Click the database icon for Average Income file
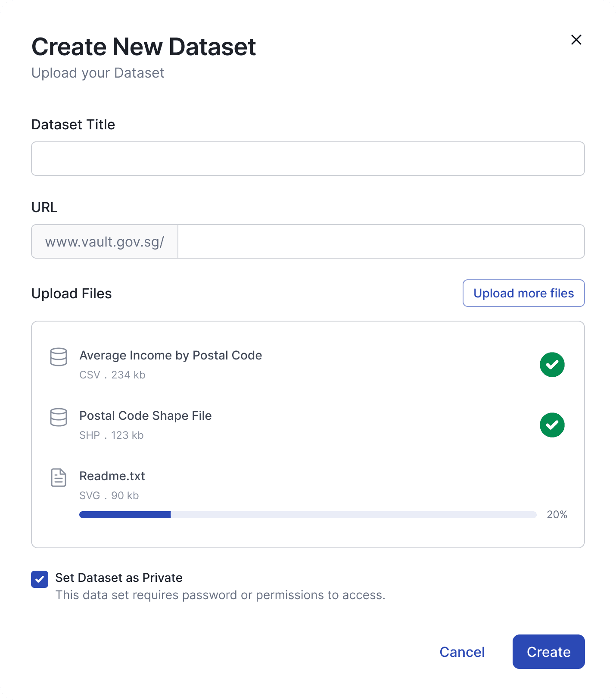Viewport: 616px width, 700px height. [59, 357]
